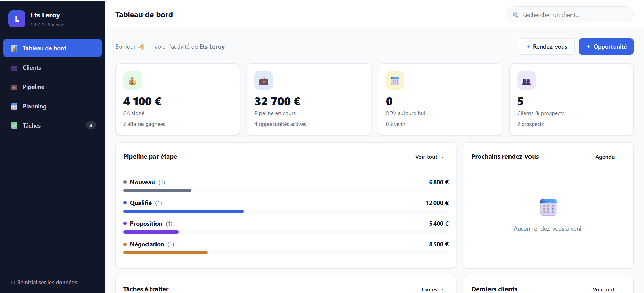644x293 pixels.
Task: Click the Tâches checkmark icon in sidebar
Action: [x=14, y=126]
